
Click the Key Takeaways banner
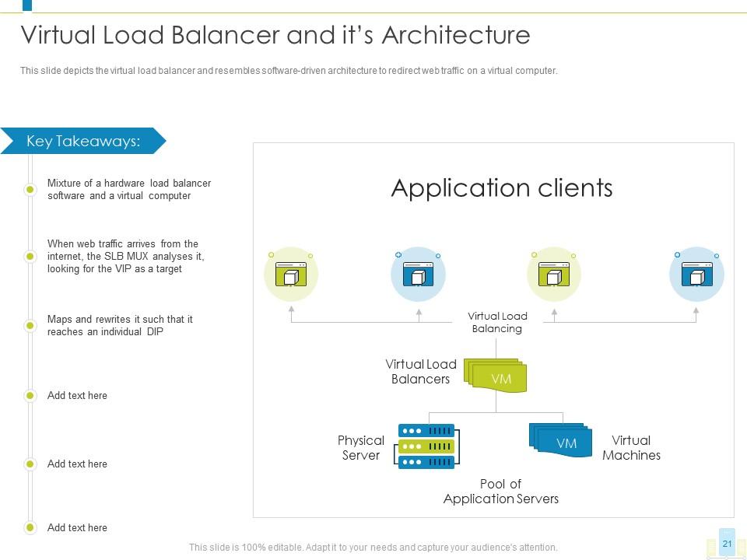click(83, 141)
